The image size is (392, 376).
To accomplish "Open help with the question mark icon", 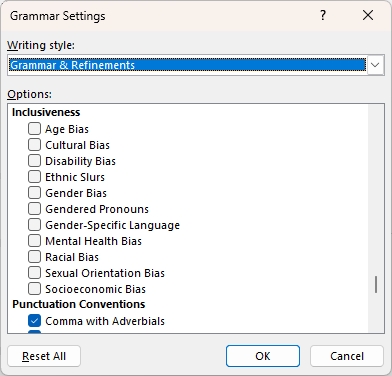I will tap(323, 15).
